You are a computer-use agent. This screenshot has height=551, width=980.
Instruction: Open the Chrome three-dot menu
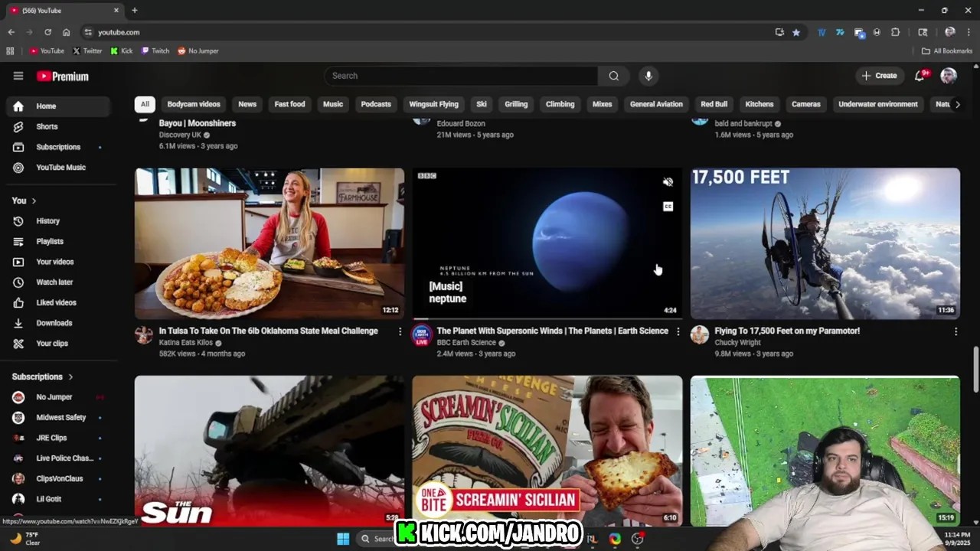(969, 32)
